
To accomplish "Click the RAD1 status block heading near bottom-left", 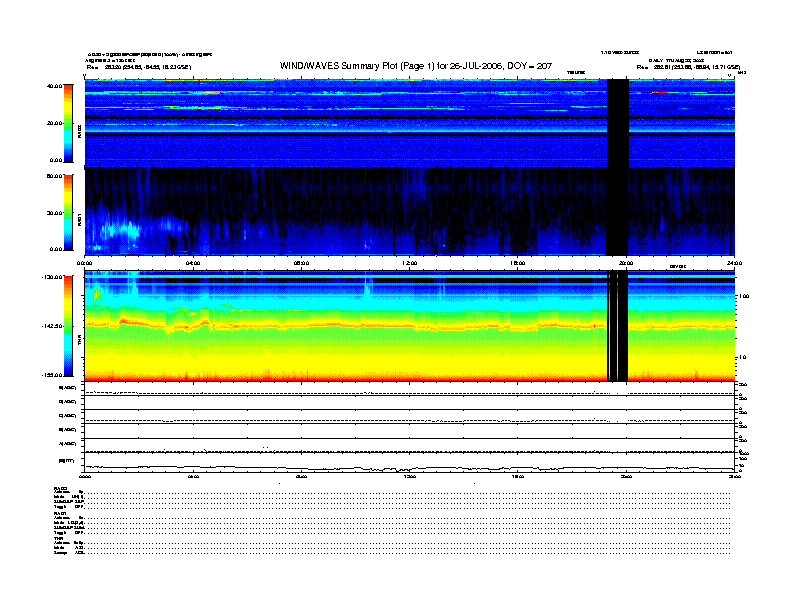I will coord(60,514).
